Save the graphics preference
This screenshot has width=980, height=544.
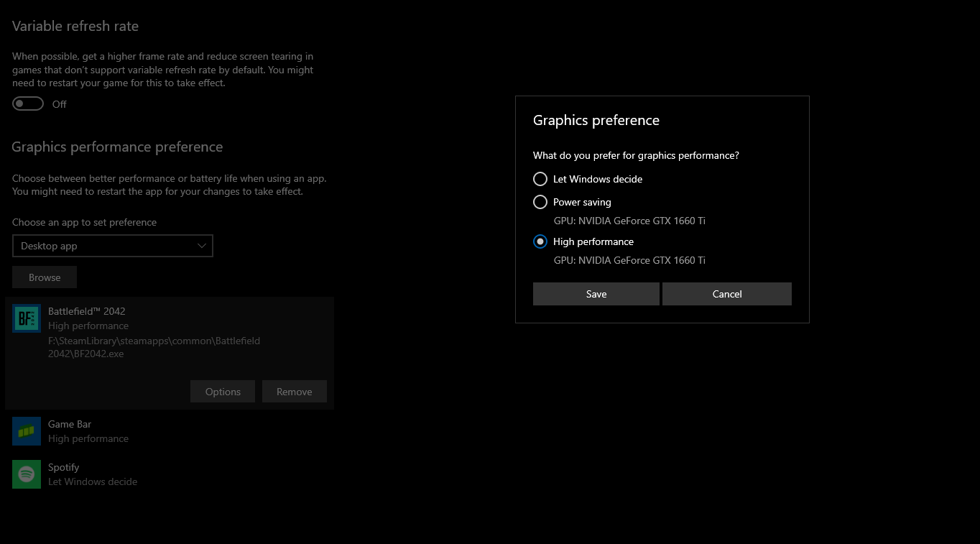coord(596,294)
